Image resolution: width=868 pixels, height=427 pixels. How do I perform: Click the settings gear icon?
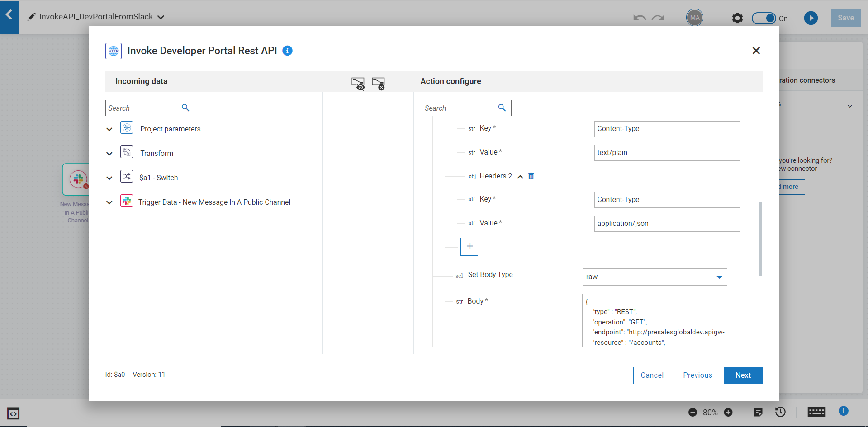[737, 18]
